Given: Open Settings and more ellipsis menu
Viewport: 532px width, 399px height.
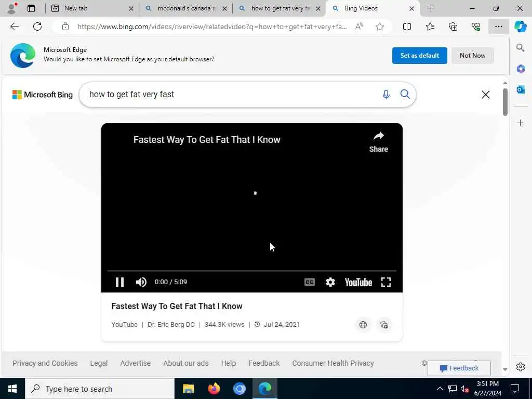Looking at the screenshot, I should (498, 26).
